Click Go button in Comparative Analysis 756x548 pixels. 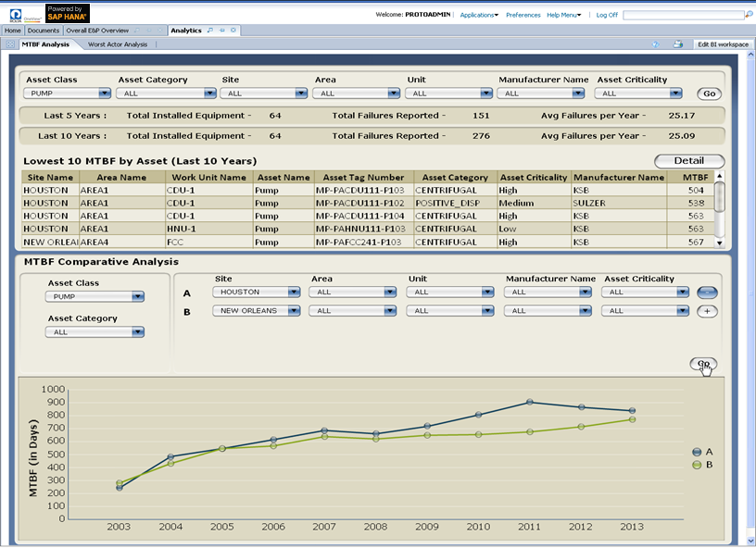pyautogui.click(x=703, y=364)
